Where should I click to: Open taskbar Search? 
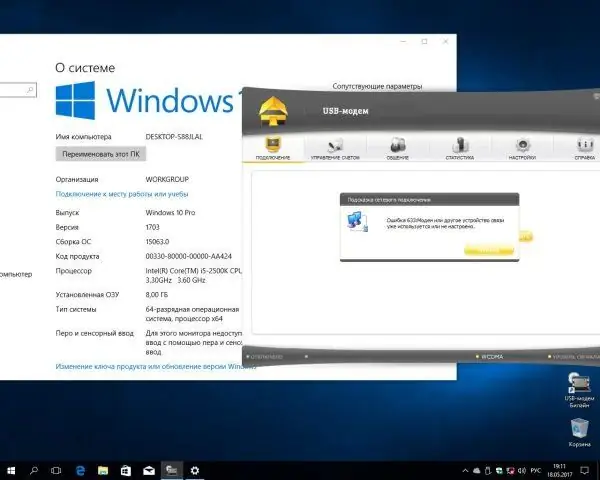[x=34, y=470]
